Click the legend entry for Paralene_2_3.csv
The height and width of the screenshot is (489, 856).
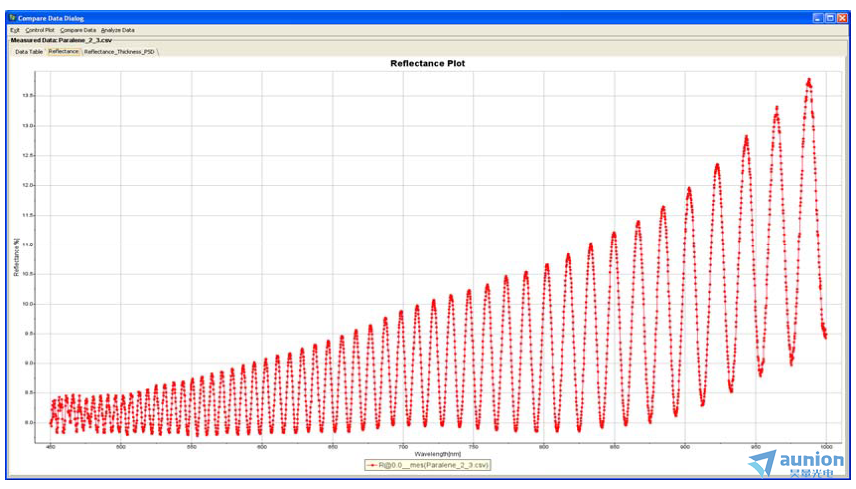pos(428,465)
